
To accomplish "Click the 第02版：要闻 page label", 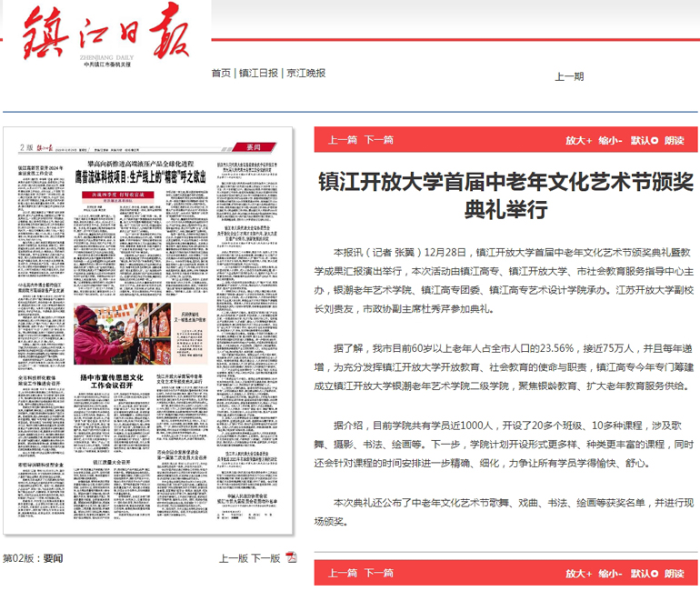I will 33,558.
